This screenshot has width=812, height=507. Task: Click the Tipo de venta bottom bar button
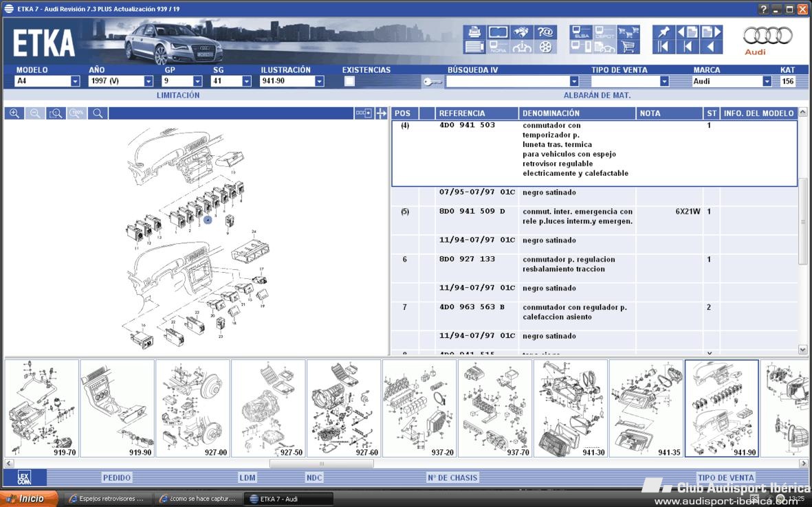click(x=726, y=477)
